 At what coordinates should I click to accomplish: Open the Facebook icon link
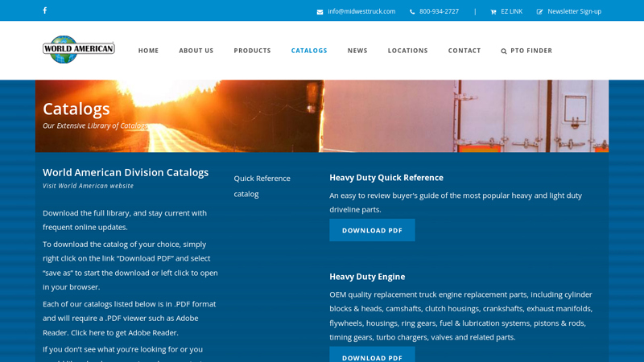pyautogui.click(x=44, y=10)
